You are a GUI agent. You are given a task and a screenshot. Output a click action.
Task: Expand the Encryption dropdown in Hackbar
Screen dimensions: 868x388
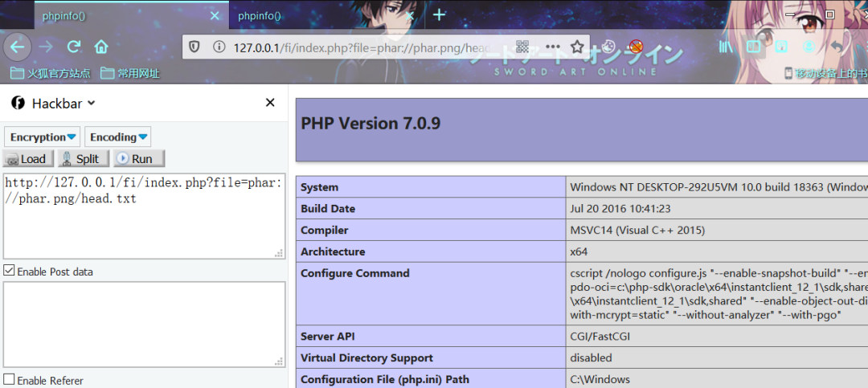[42, 137]
